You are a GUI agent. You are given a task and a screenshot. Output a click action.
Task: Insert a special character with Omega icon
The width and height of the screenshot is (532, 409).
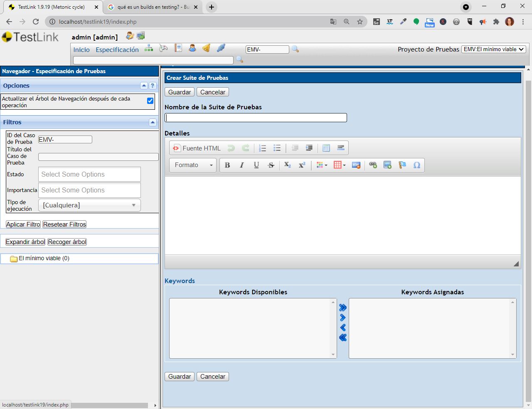pyautogui.click(x=416, y=165)
